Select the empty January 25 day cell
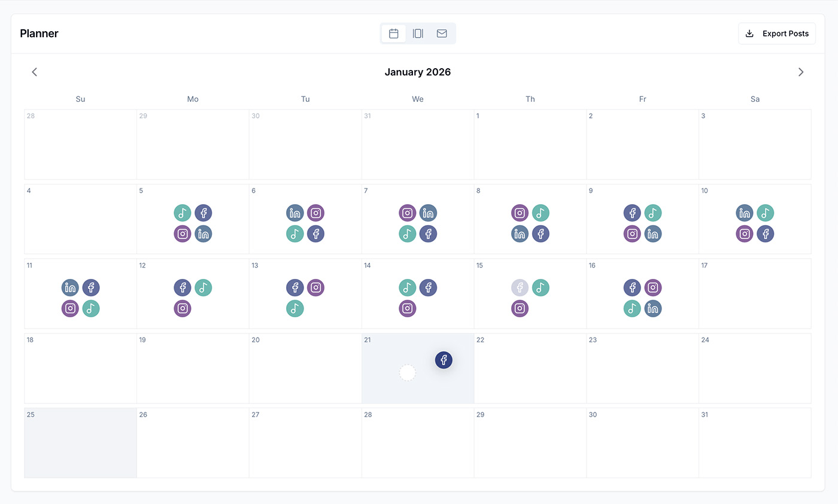This screenshot has width=838, height=504. 80,443
